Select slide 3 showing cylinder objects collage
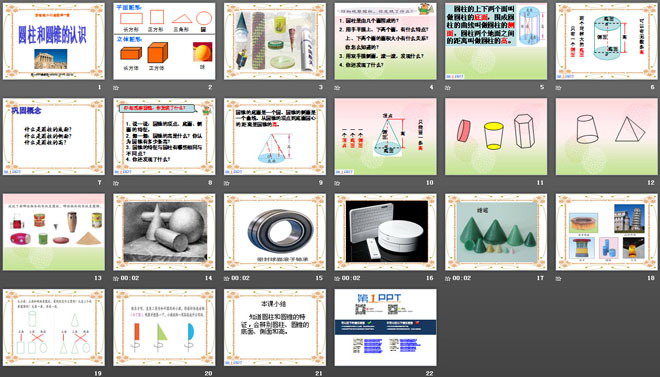Viewport: 660px width, 377px height. 275,41
